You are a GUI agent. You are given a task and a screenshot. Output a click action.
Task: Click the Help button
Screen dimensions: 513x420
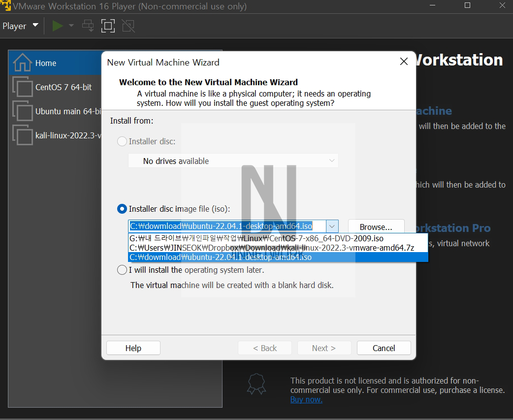pos(133,348)
